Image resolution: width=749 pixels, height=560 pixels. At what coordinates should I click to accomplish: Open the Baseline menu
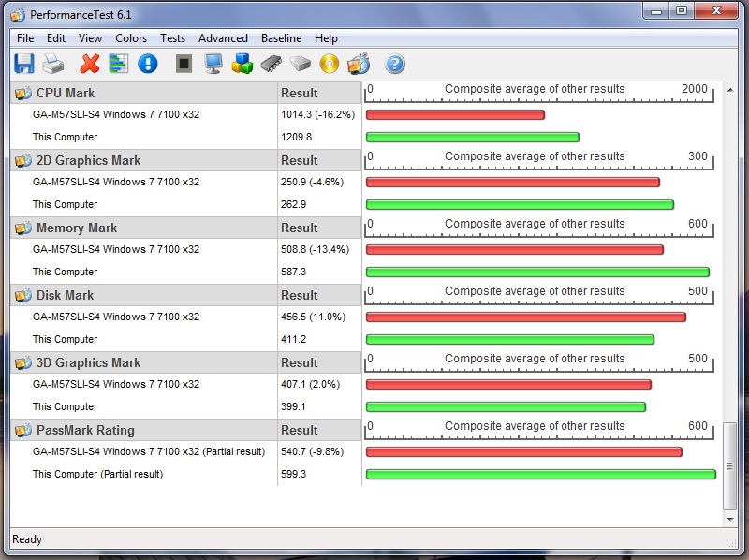pos(282,38)
